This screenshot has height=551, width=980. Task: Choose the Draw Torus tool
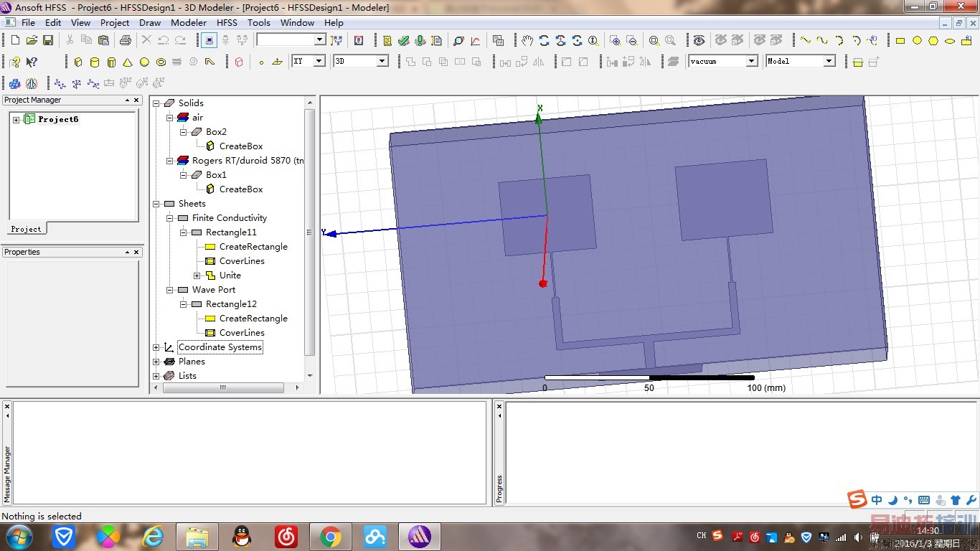161,62
